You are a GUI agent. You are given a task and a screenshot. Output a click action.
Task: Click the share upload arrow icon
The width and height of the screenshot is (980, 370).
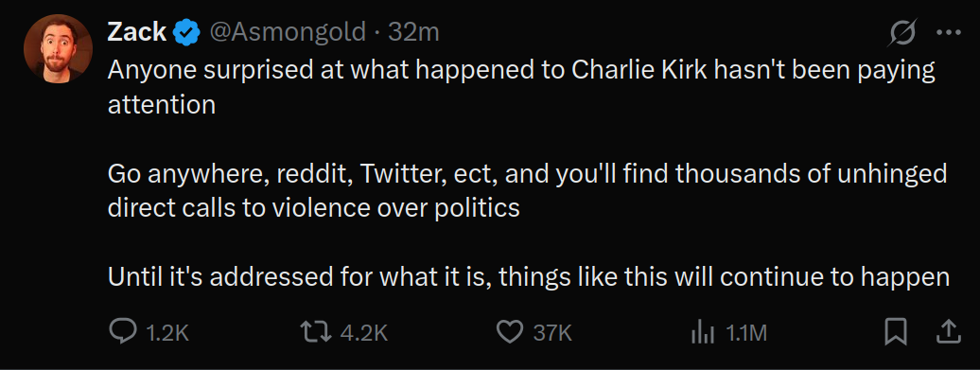(948, 332)
